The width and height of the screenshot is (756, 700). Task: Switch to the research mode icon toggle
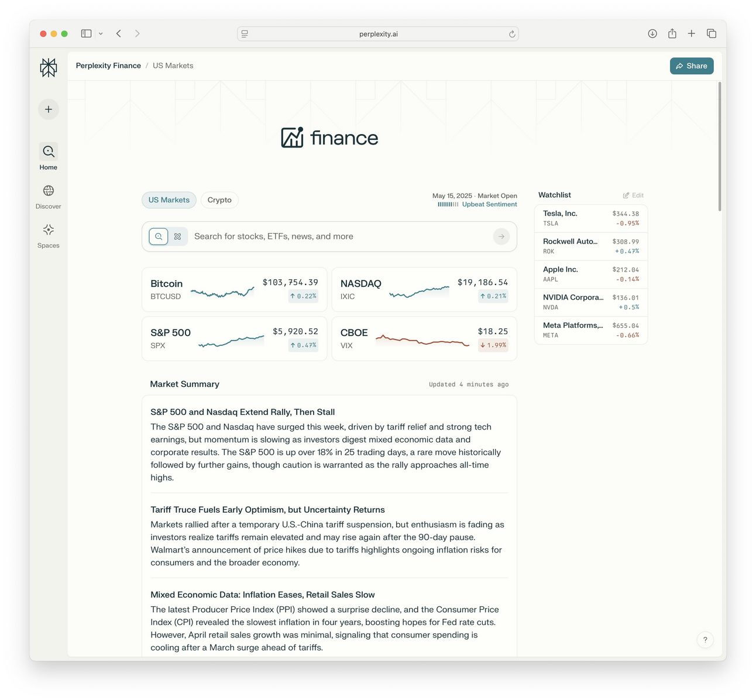coord(178,236)
